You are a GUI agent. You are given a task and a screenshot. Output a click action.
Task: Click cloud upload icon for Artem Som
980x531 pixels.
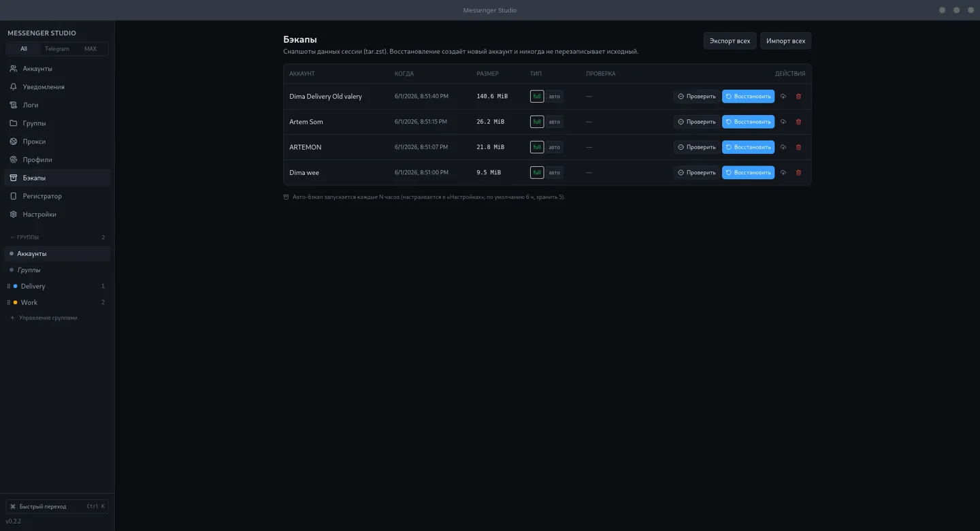pyautogui.click(x=783, y=122)
